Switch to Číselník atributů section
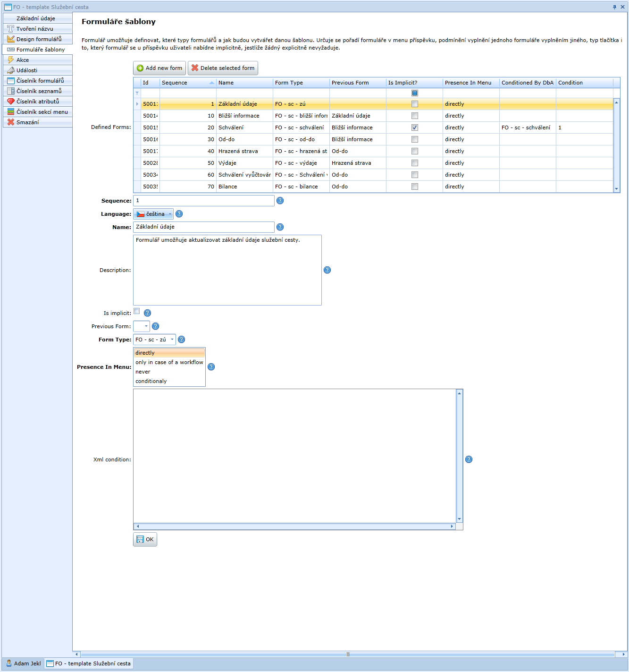Image resolution: width=629 pixels, height=672 pixels. coord(38,102)
